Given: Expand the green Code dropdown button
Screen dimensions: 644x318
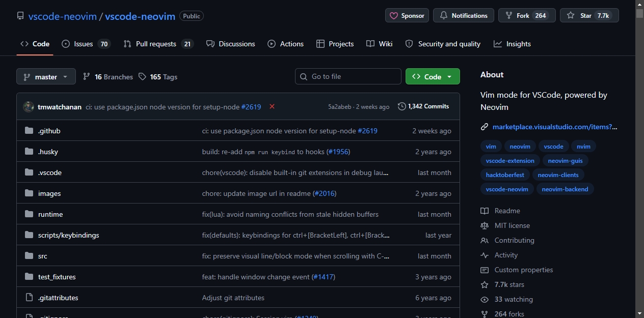Looking at the screenshot, I should click(x=433, y=76).
